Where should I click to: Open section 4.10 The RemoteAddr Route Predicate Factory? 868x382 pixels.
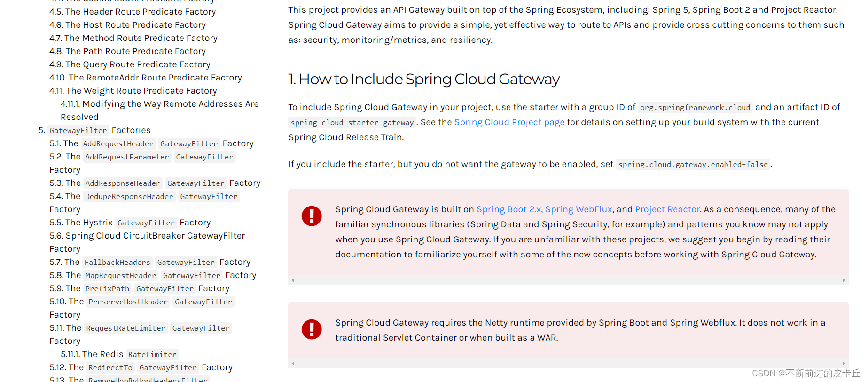[146, 78]
